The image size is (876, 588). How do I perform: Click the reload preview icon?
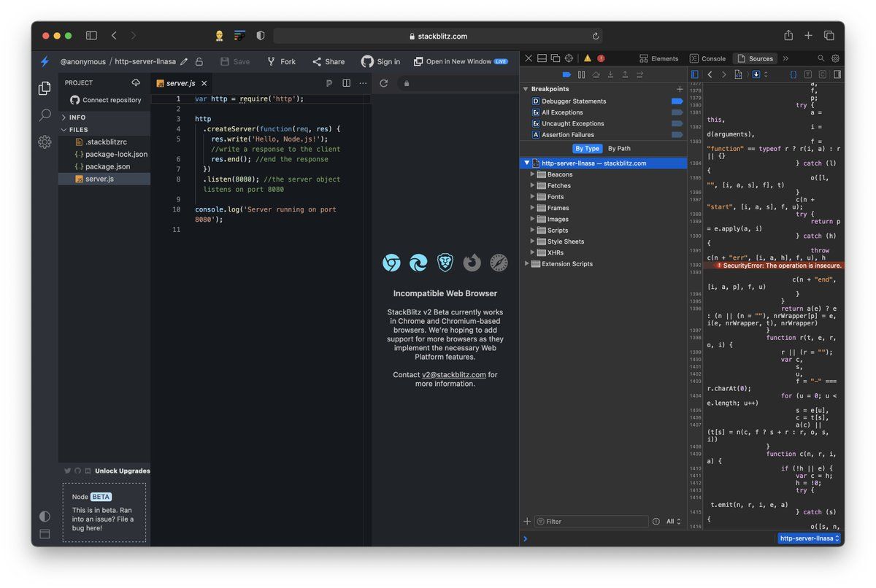[384, 83]
